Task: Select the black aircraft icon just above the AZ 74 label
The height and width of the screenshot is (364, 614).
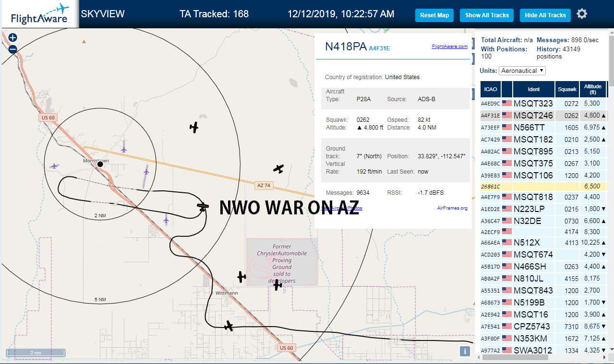Action: click(278, 169)
